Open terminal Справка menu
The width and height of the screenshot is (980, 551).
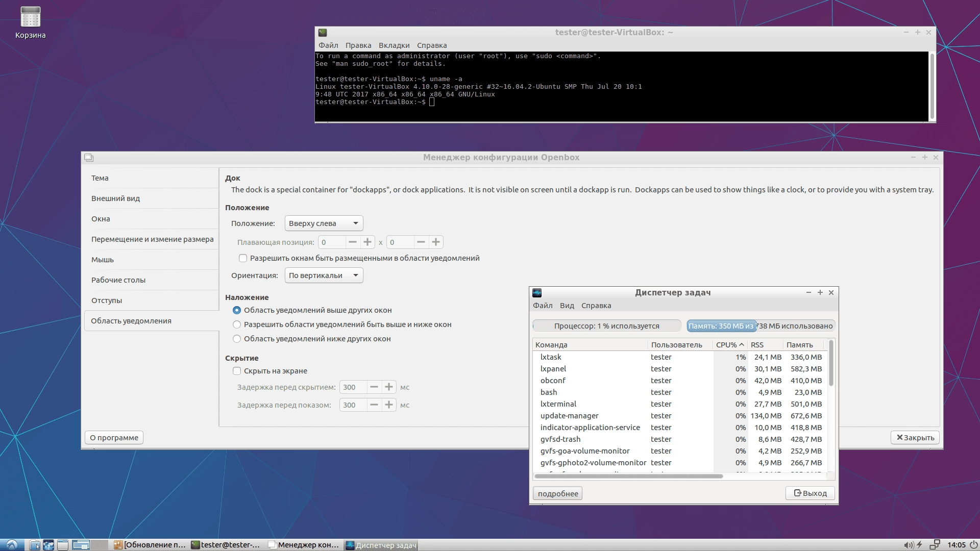coord(432,45)
